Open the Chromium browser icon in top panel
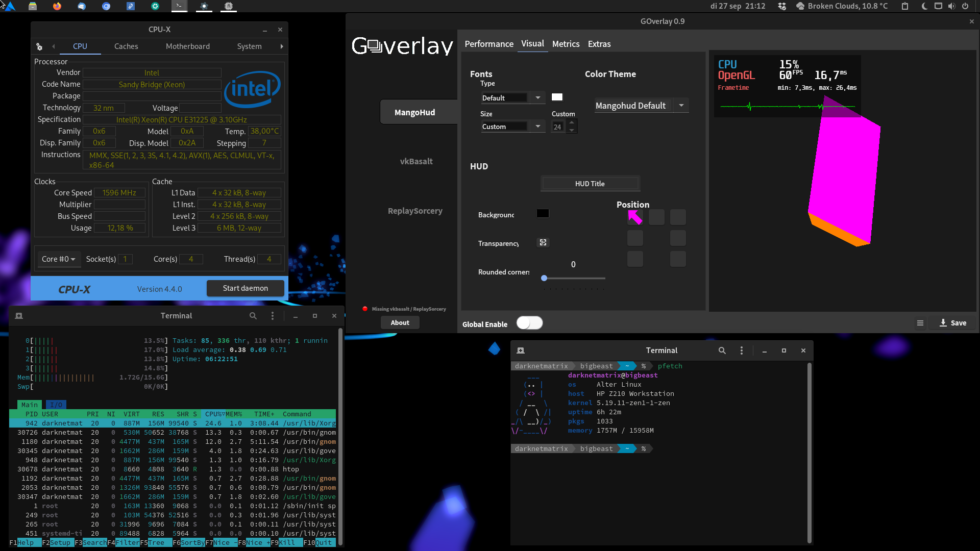 106,6
